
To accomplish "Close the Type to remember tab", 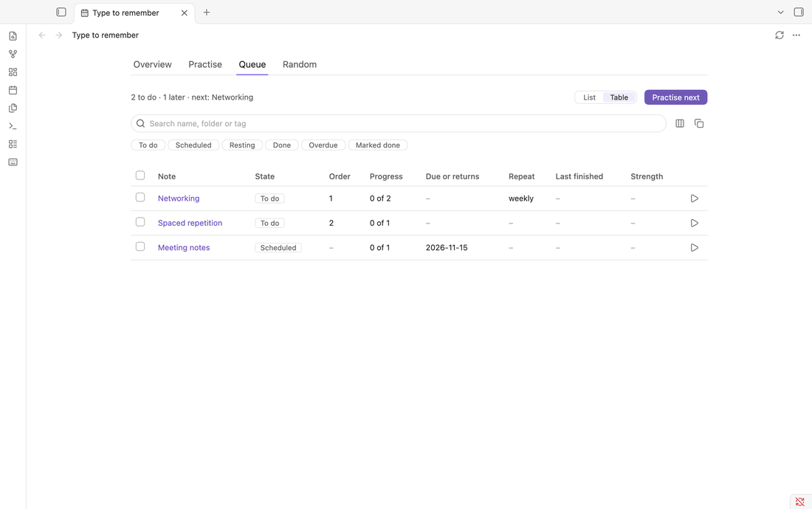I will click(x=185, y=13).
